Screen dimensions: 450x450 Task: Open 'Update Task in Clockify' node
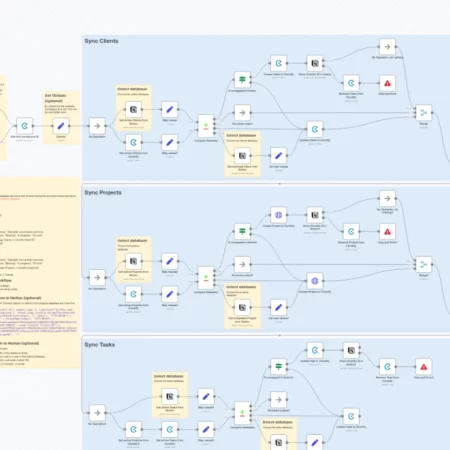click(351, 416)
